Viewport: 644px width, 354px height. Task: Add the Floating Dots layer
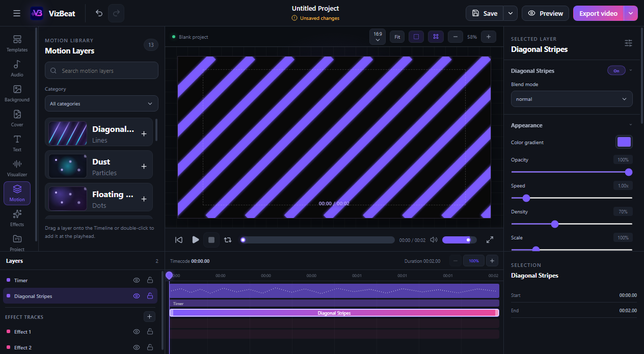pyautogui.click(x=144, y=199)
